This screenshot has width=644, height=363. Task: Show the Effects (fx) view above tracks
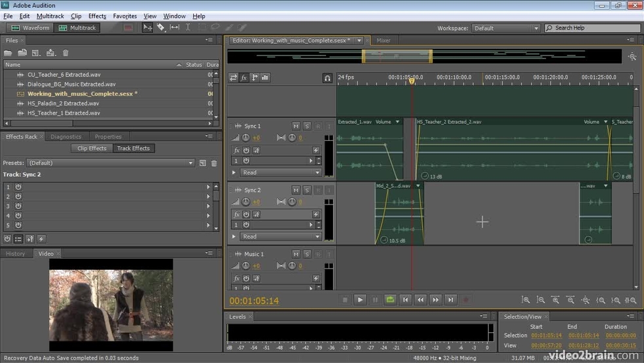[244, 77]
